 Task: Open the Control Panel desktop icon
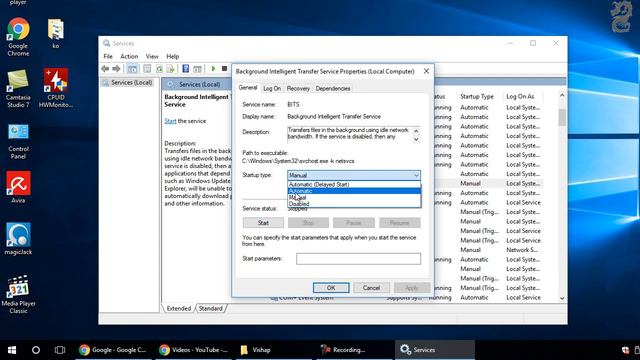pyautogui.click(x=18, y=141)
